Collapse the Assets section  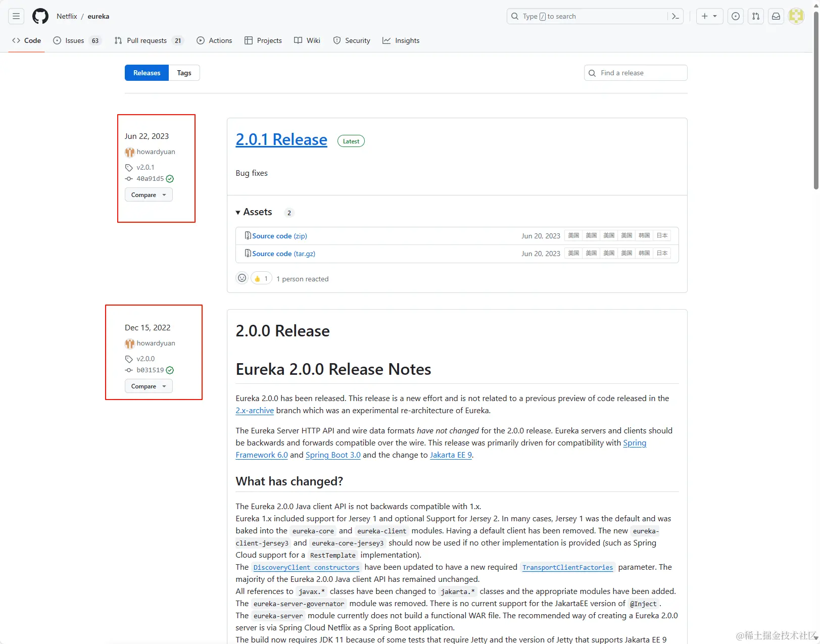click(x=254, y=212)
